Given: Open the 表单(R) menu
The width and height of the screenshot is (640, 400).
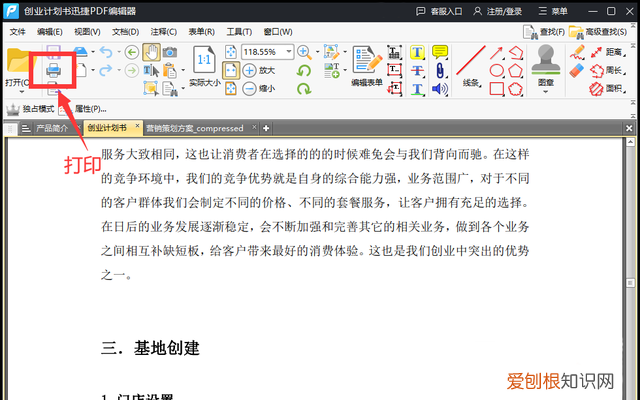Looking at the screenshot, I should point(201,32).
